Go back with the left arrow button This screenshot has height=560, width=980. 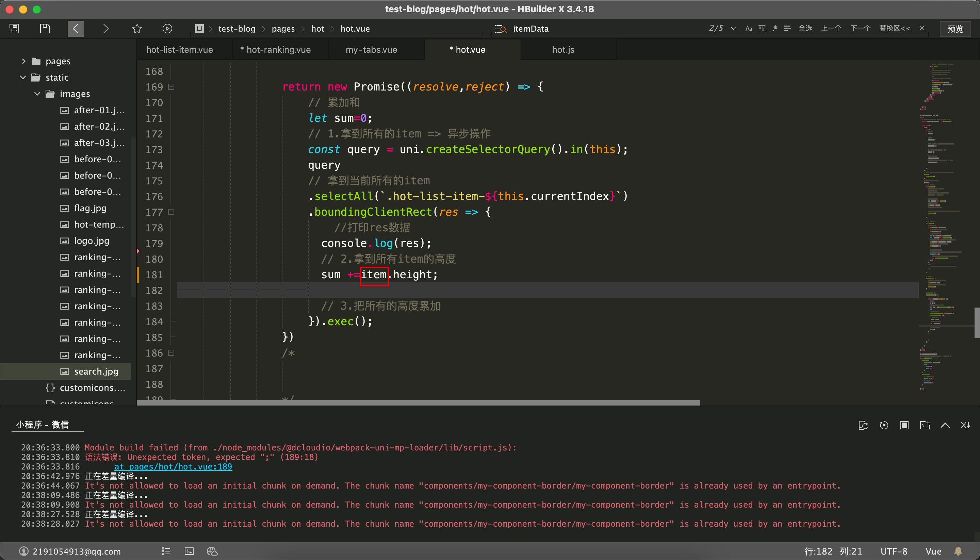pos(76,29)
